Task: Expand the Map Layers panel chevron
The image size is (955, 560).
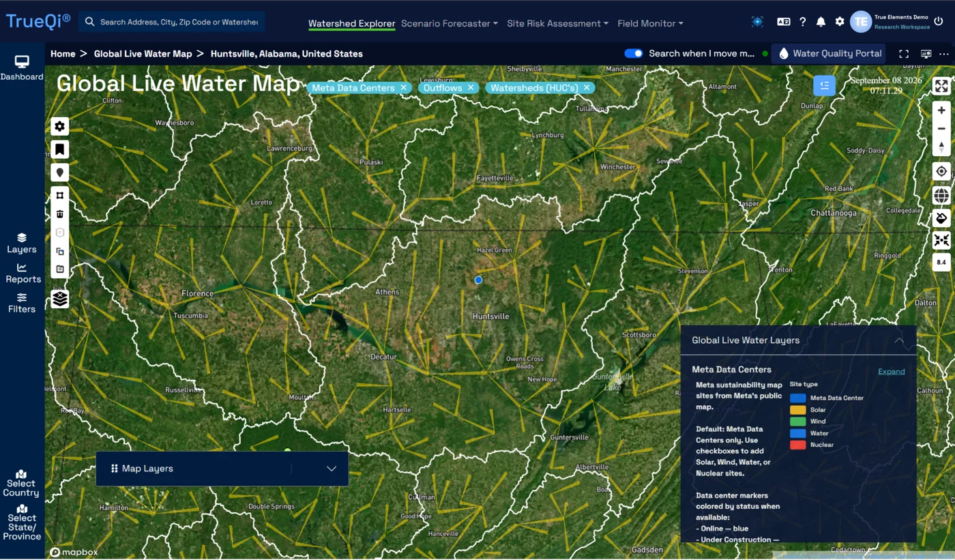Action: click(332, 469)
